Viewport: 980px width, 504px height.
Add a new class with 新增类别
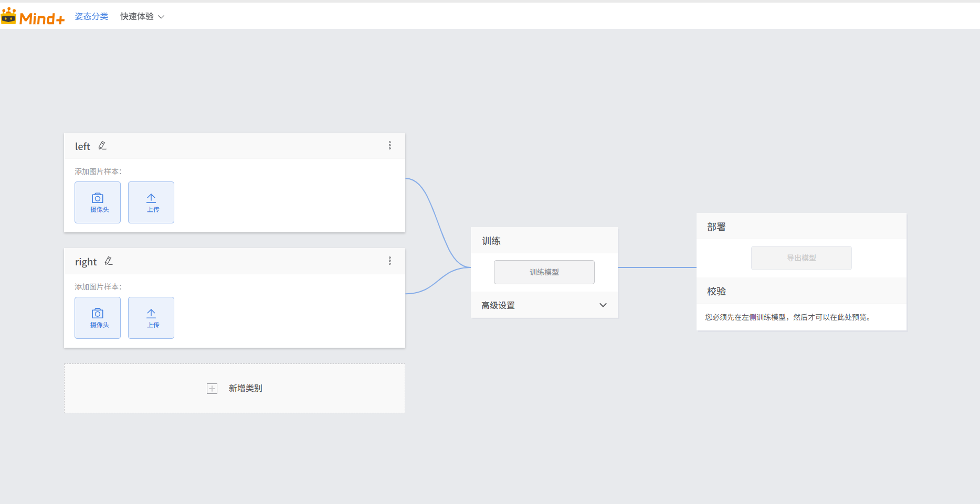[x=245, y=389]
